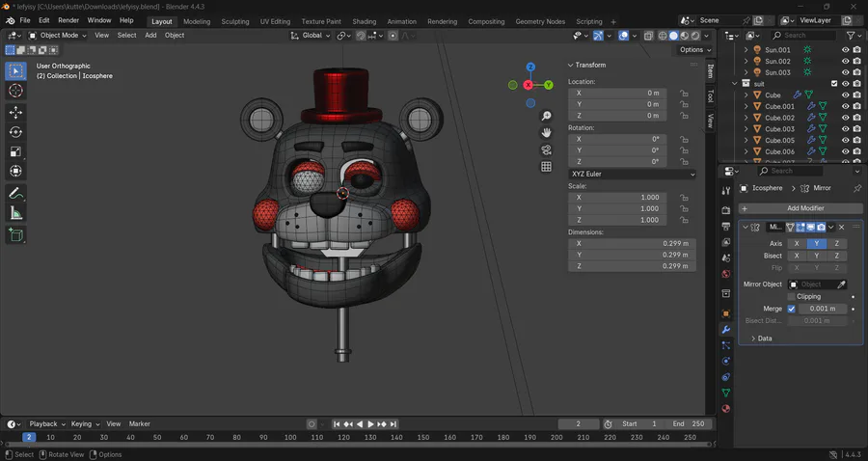Image resolution: width=868 pixels, height=461 pixels.
Task: Select the Transform tool
Action: tap(15, 171)
